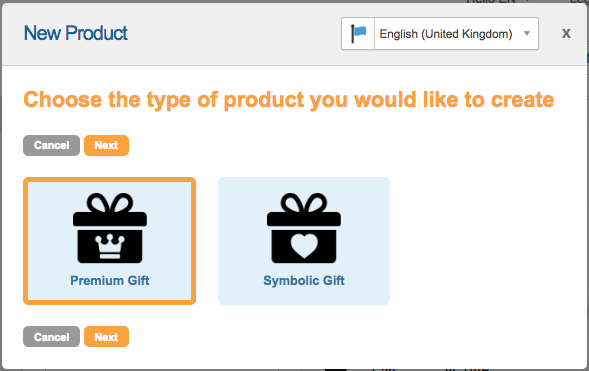589x371 pixels.
Task: Select the Symbolic Gift box icon
Action: [x=304, y=228]
